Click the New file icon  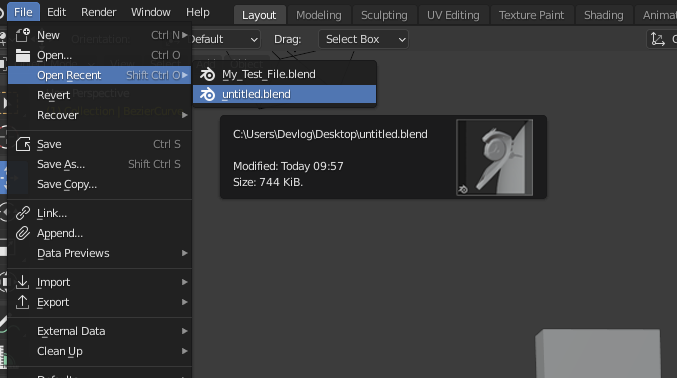tap(22, 35)
